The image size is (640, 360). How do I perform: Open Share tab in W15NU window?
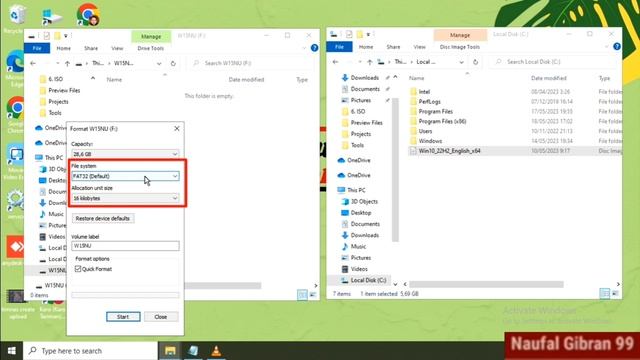[91, 48]
